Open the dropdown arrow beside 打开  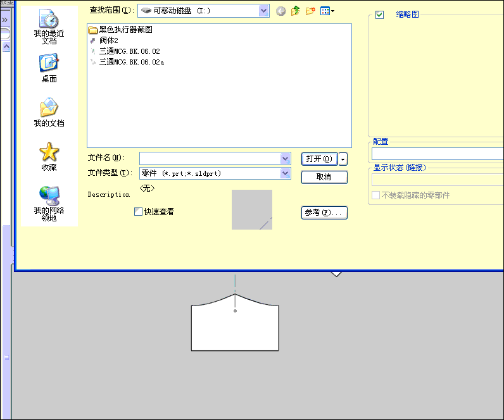point(343,159)
